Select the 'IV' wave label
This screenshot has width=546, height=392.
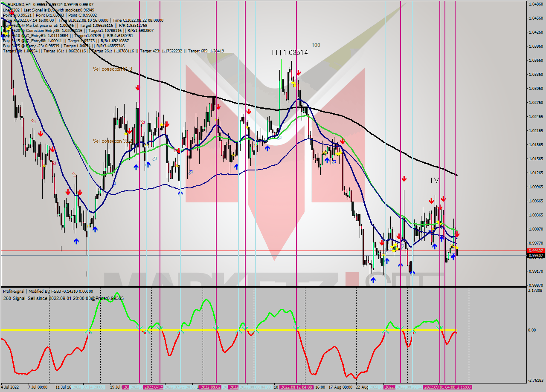point(435,180)
